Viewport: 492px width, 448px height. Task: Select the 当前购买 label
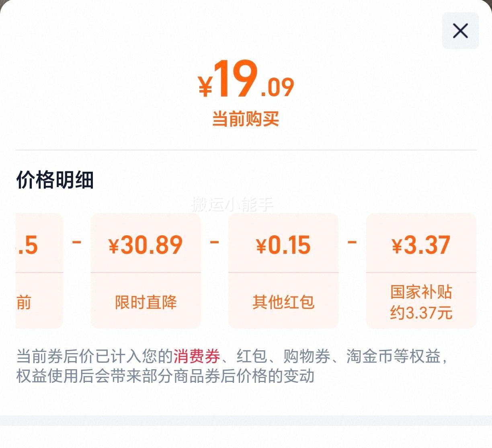coord(246,119)
